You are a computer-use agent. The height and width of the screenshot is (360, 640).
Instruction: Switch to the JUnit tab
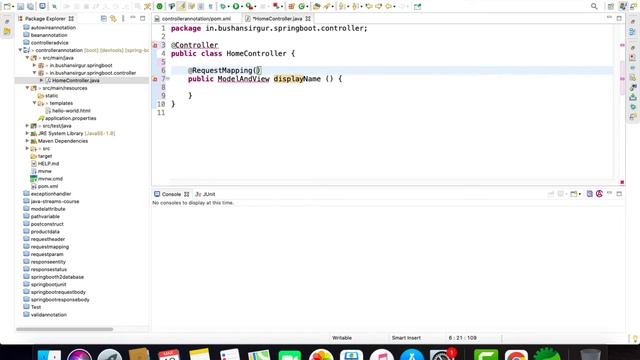pos(205,194)
